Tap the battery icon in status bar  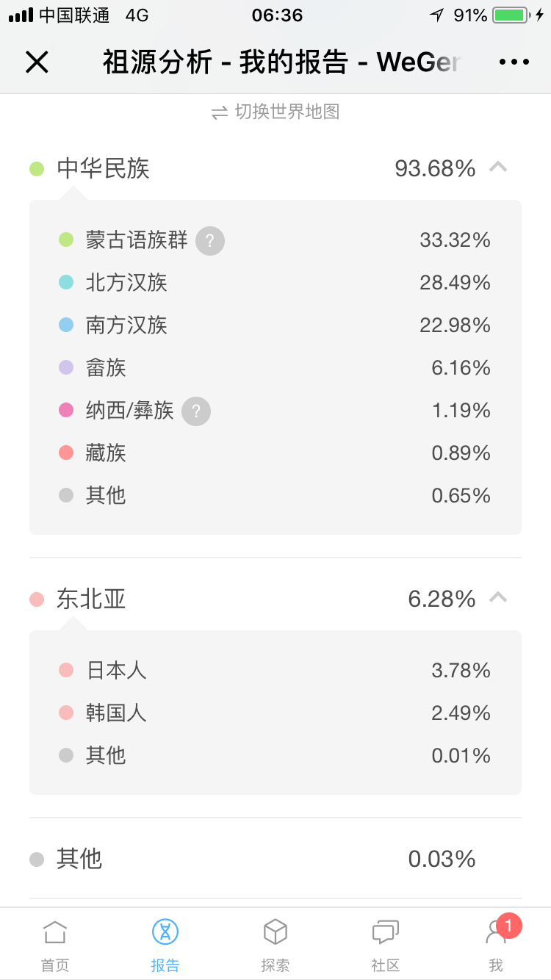click(511, 15)
